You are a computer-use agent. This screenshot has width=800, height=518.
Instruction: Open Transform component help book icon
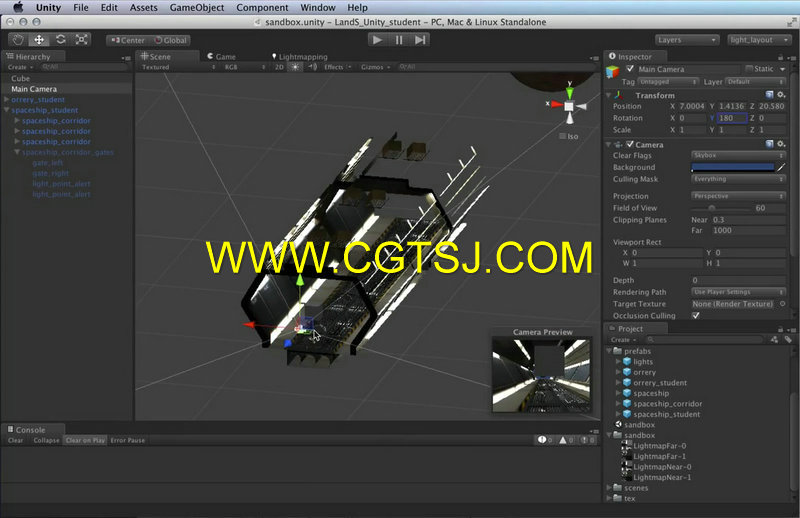coord(769,95)
